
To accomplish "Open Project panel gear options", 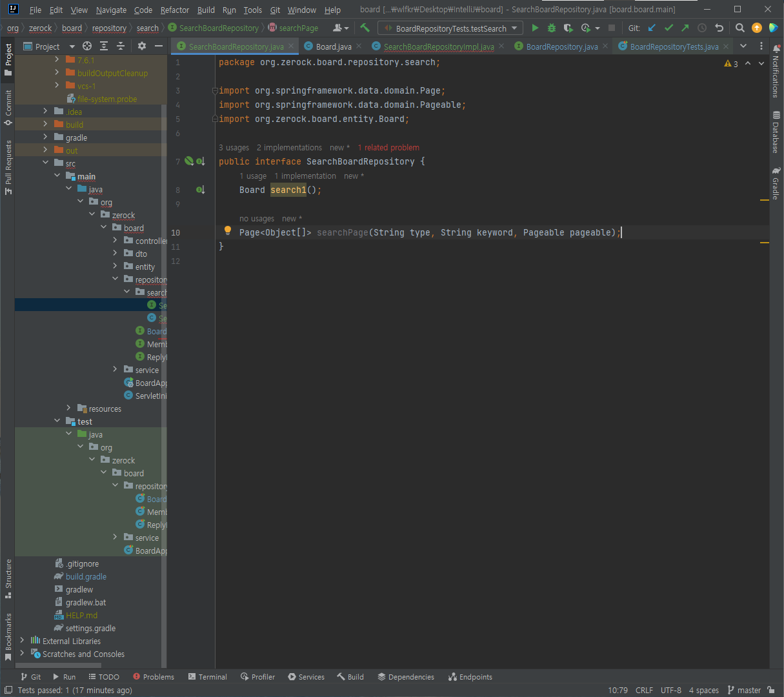I will (x=142, y=46).
